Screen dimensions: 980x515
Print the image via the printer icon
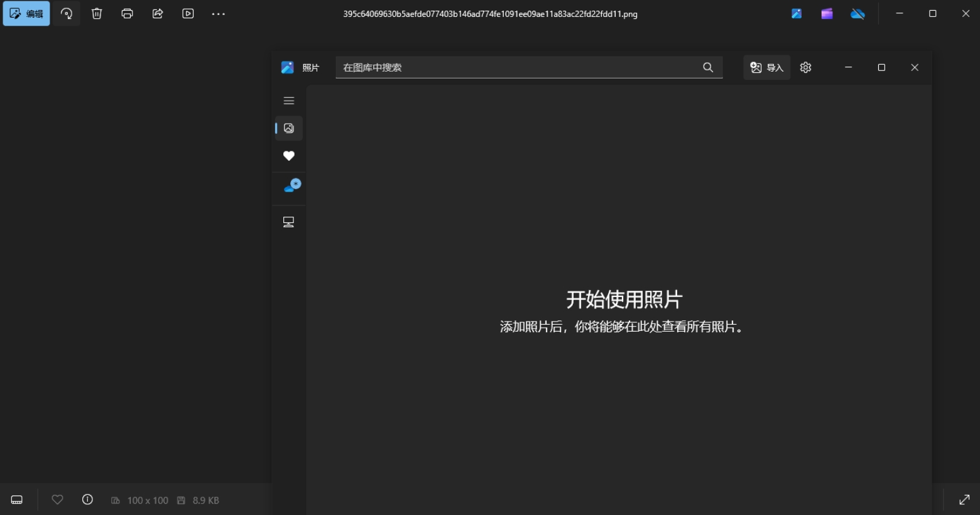click(128, 14)
